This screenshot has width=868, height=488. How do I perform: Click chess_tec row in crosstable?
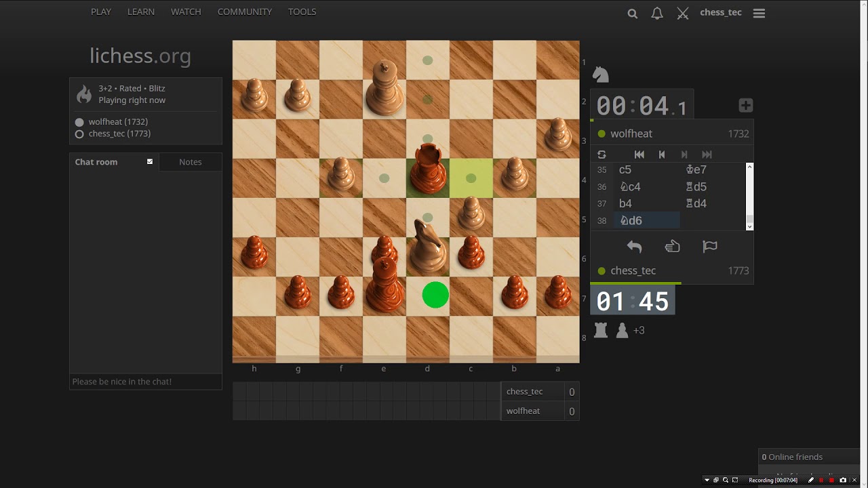[540, 392]
